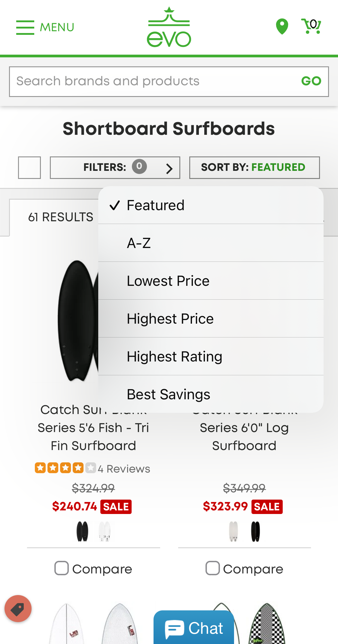Open the shopping cart icon
Screen dimensions: 338x644
(312, 26)
